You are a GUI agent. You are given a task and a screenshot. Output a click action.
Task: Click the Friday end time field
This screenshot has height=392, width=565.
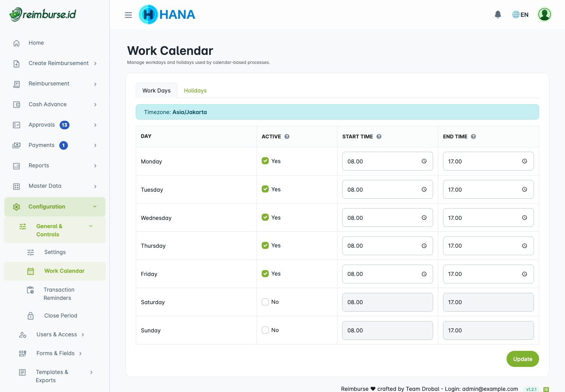(488, 274)
